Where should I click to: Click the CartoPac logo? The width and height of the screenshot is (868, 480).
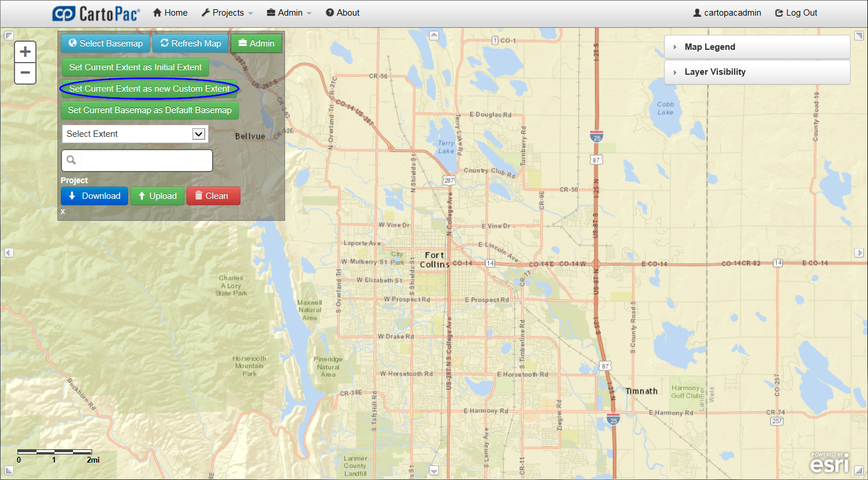[94, 12]
